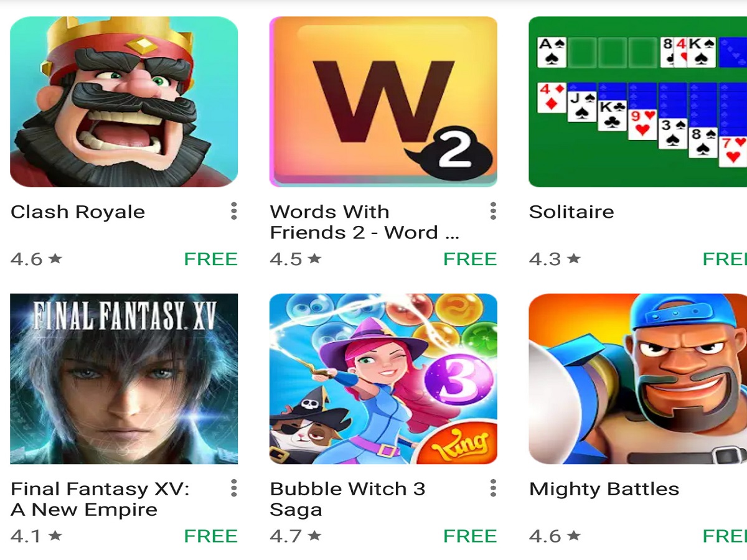Open the Mighty Battles app icon
This screenshot has width=747, height=560.
pyautogui.click(x=637, y=379)
